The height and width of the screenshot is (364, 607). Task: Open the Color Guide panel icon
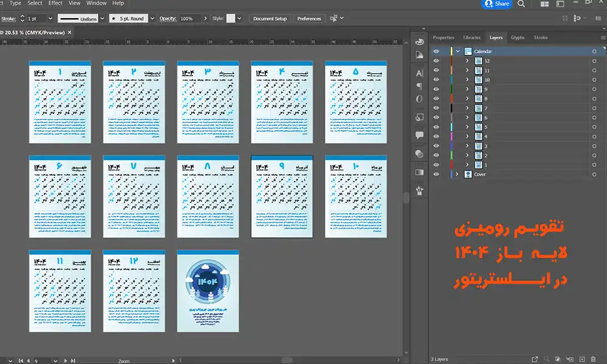(419, 55)
